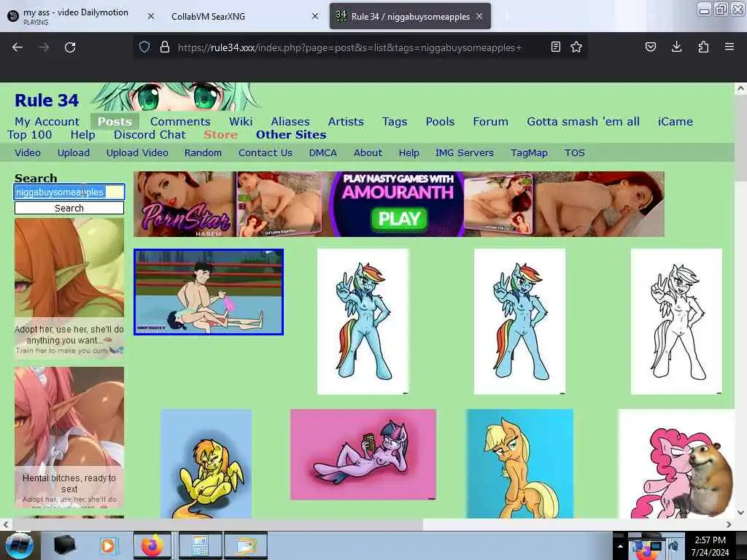Image resolution: width=747 pixels, height=560 pixels.
Task: Open the extensions puzzle-piece icon
Action: (703, 47)
